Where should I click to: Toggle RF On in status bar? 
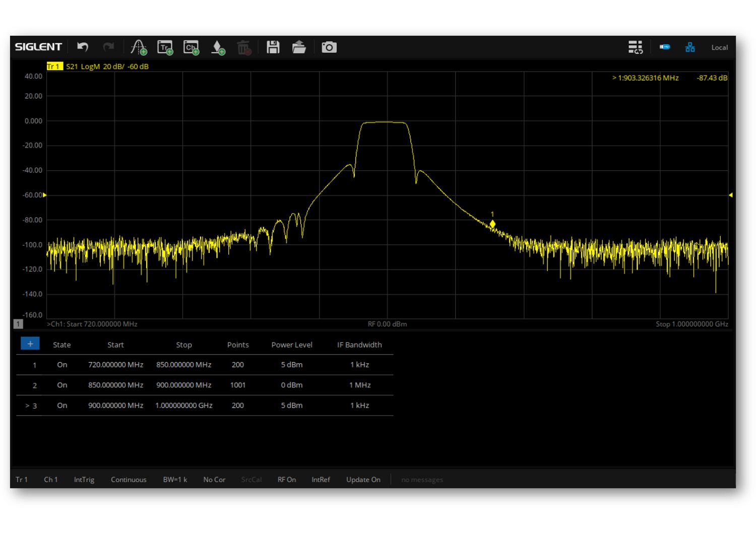[286, 480]
